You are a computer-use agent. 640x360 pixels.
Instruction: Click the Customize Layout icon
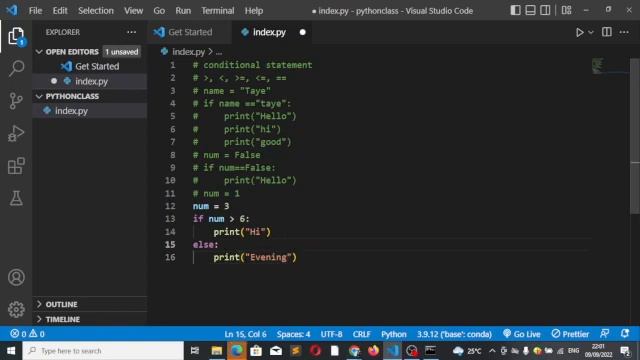(x=566, y=10)
